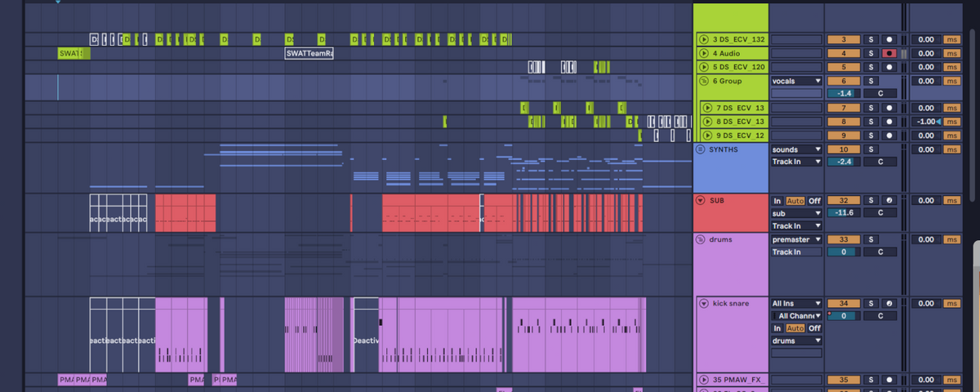Select the SWATTeamRa audio clip
The image size is (980, 392).
[309, 53]
